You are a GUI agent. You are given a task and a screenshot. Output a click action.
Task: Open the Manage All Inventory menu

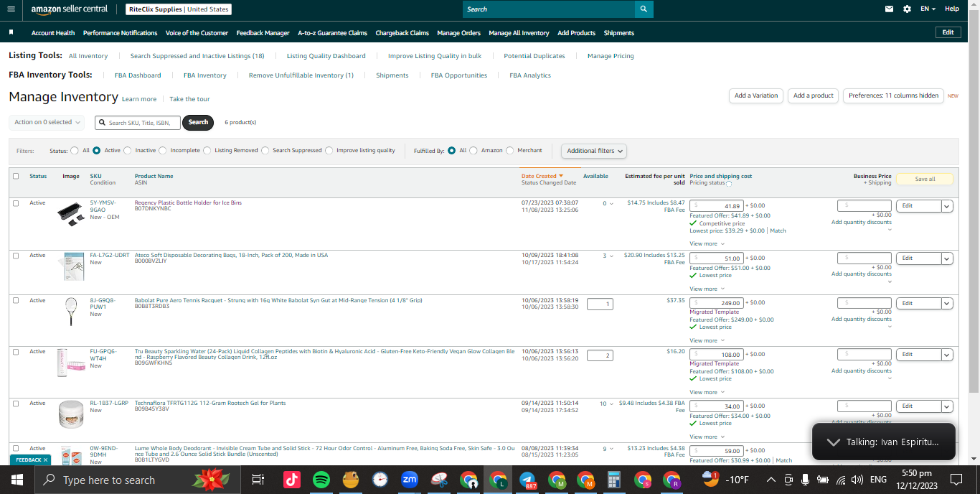coord(519,33)
